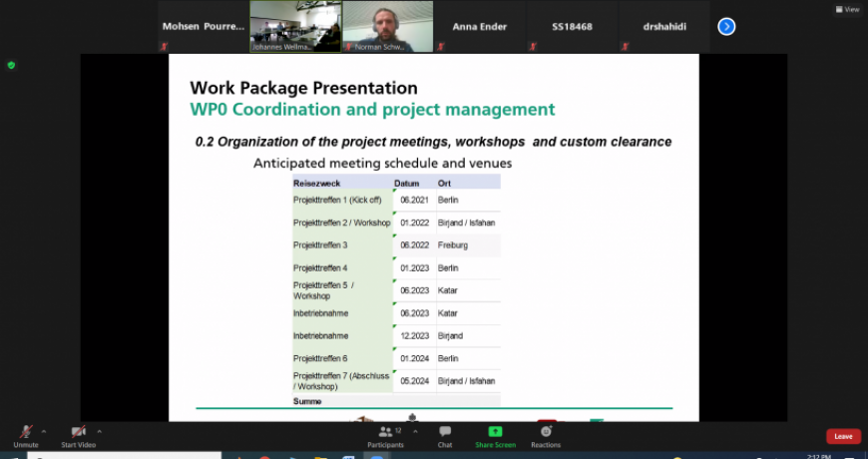The height and width of the screenshot is (459, 868).
Task: Select drshahidi participant tile
Action: pos(664,27)
